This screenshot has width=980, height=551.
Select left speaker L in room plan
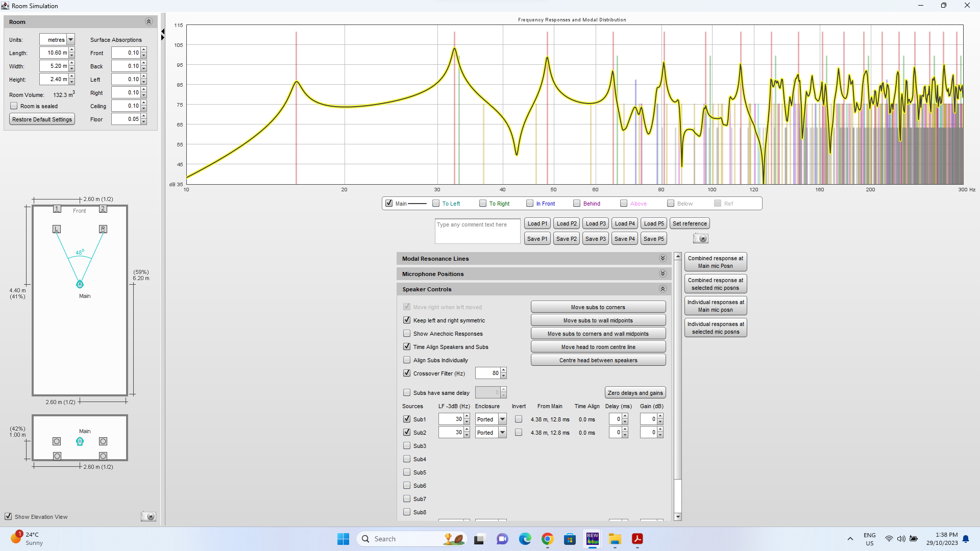tap(57, 229)
